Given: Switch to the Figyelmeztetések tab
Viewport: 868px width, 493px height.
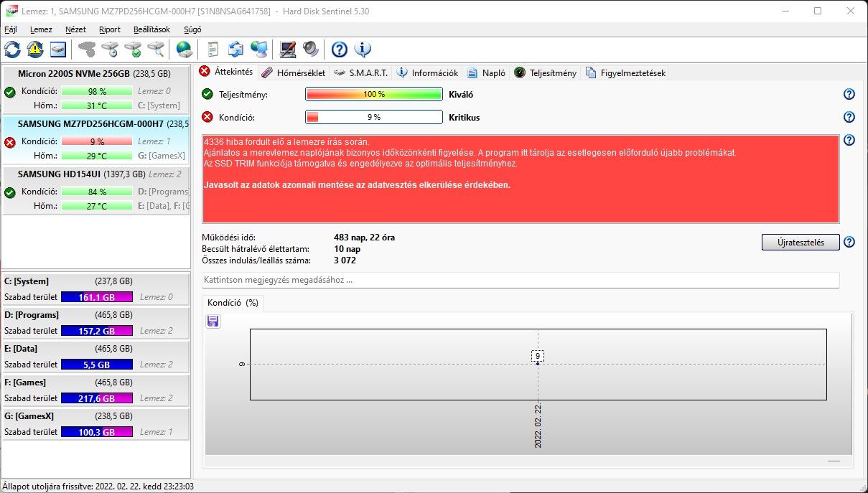Looking at the screenshot, I should tap(626, 72).
